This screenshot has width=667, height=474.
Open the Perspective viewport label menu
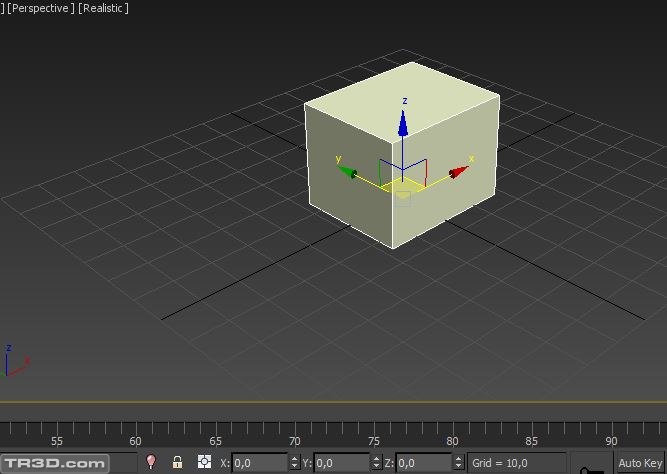click(40, 8)
